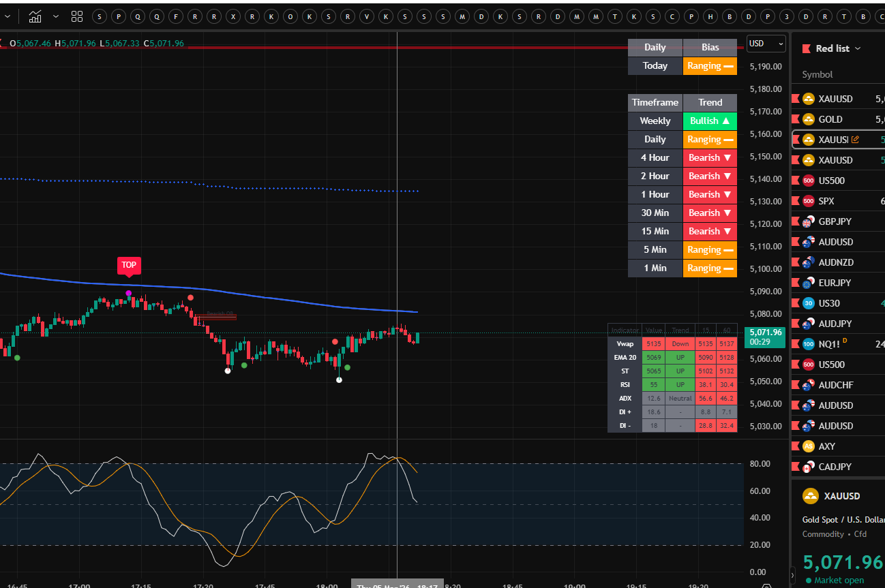Collapse the right panel using the edge arrow
The height and width of the screenshot is (588, 885).
[x=792, y=574]
